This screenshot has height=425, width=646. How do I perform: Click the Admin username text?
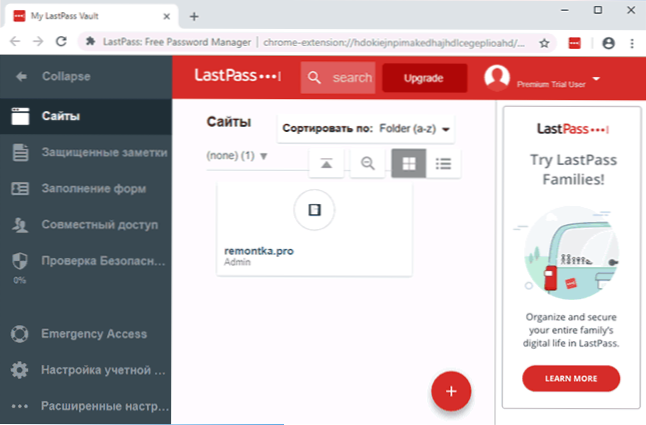tap(237, 262)
